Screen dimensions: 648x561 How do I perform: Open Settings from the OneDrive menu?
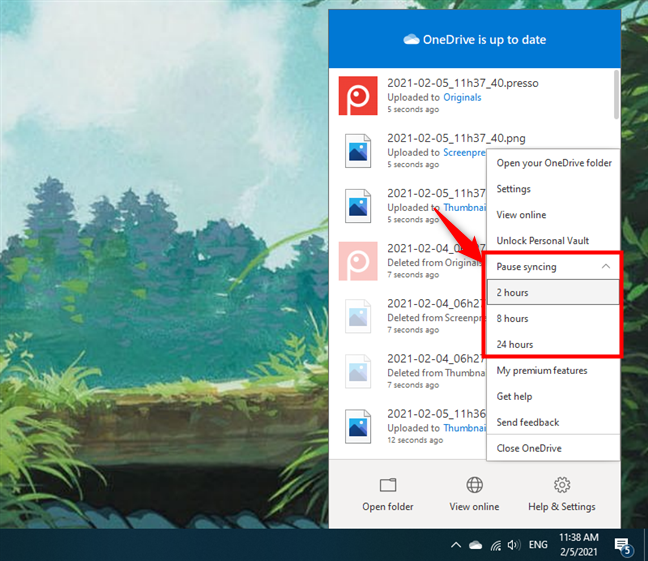(x=553, y=189)
